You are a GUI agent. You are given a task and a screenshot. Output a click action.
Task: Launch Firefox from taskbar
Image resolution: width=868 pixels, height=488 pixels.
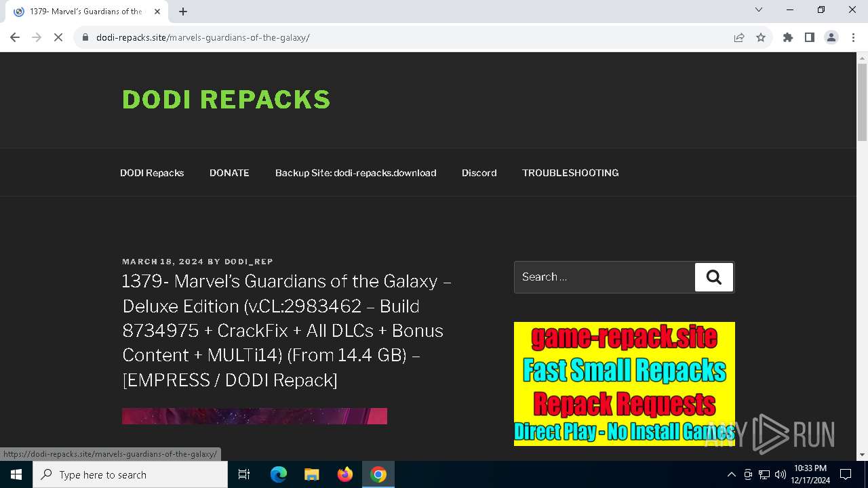pos(345,474)
